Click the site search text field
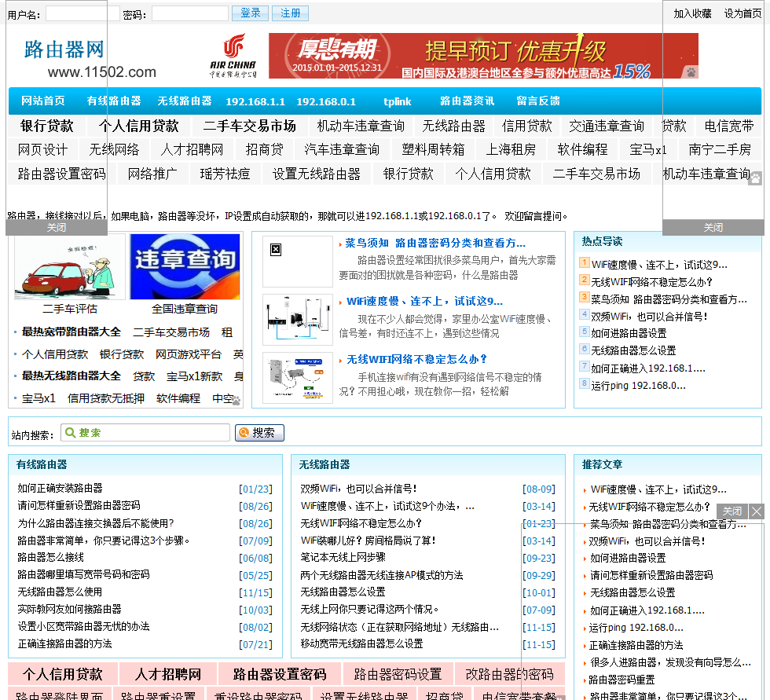Image resolution: width=770 pixels, height=700 pixels. [x=145, y=432]
